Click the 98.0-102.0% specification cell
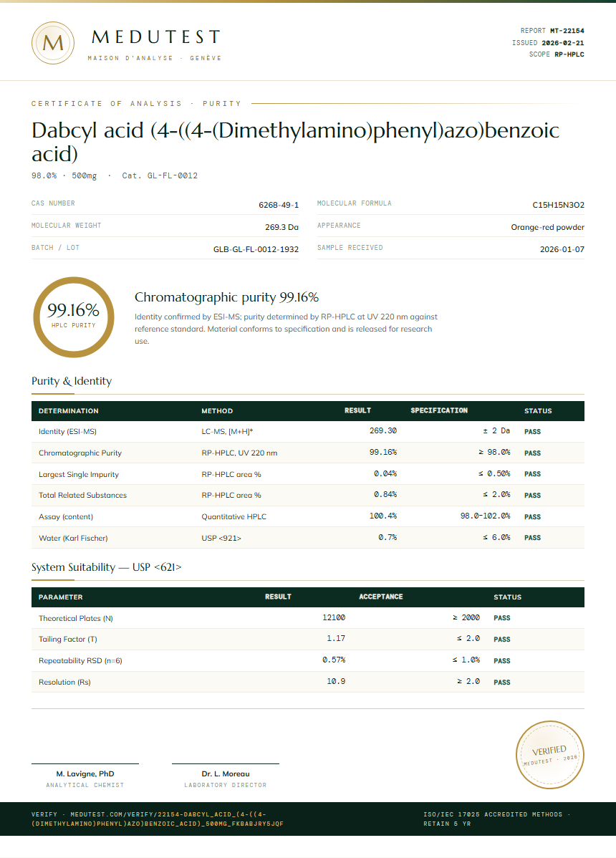This screenshot has width=616, height=858. tap(485, 516)
